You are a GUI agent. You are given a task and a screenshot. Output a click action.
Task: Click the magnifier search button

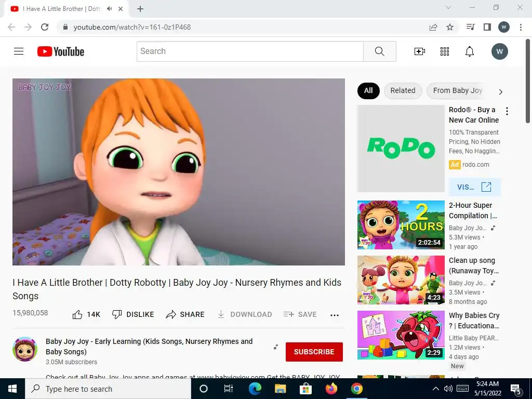pos(380,51)
